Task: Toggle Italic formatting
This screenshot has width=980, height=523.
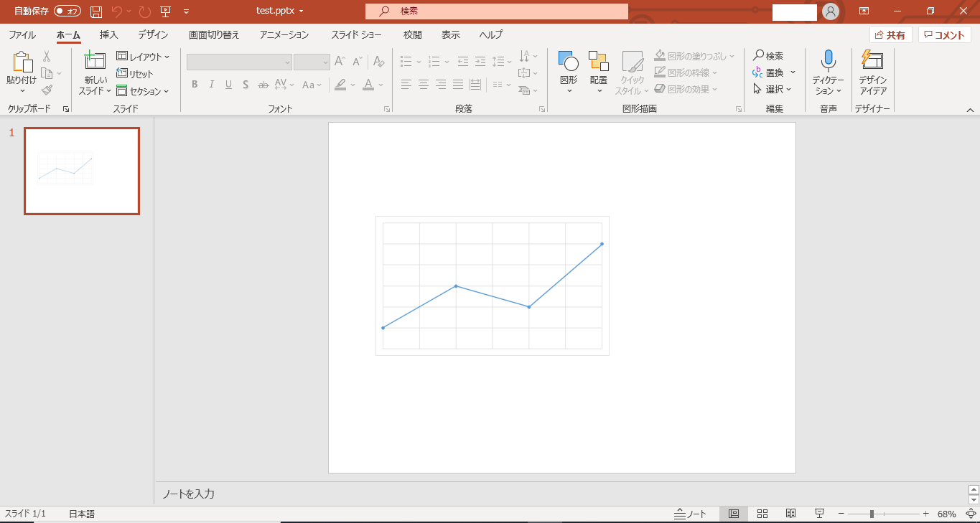Action: tap(212, 85)
